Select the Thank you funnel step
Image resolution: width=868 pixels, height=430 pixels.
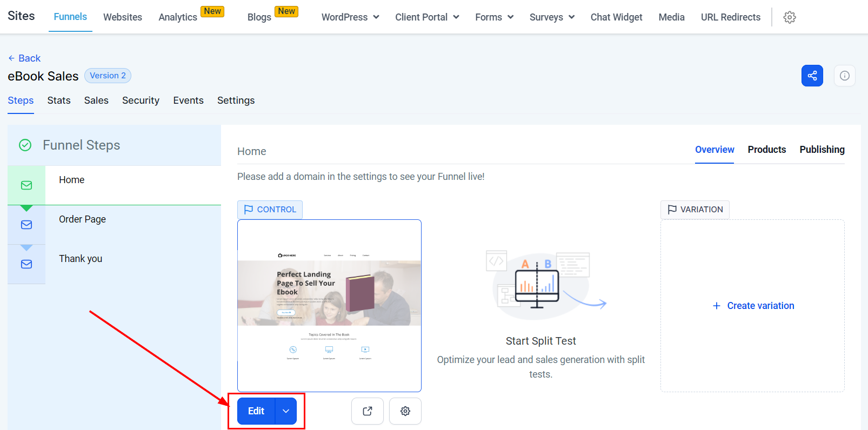114,264
